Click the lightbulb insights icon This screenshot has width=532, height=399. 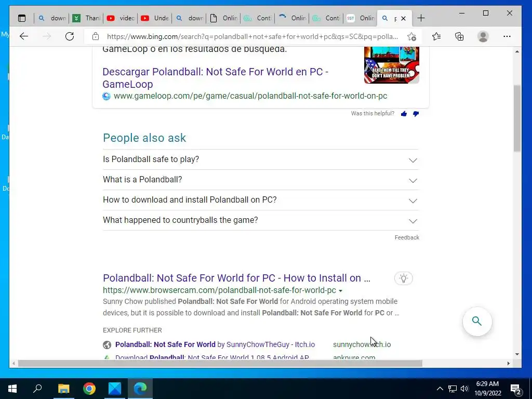pos(403,278)
